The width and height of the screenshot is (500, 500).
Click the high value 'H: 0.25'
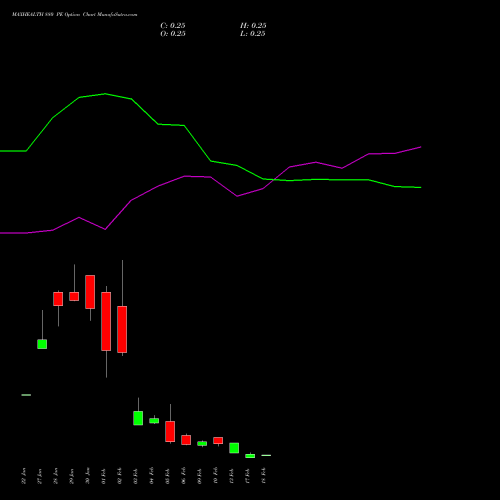point(253,26)
